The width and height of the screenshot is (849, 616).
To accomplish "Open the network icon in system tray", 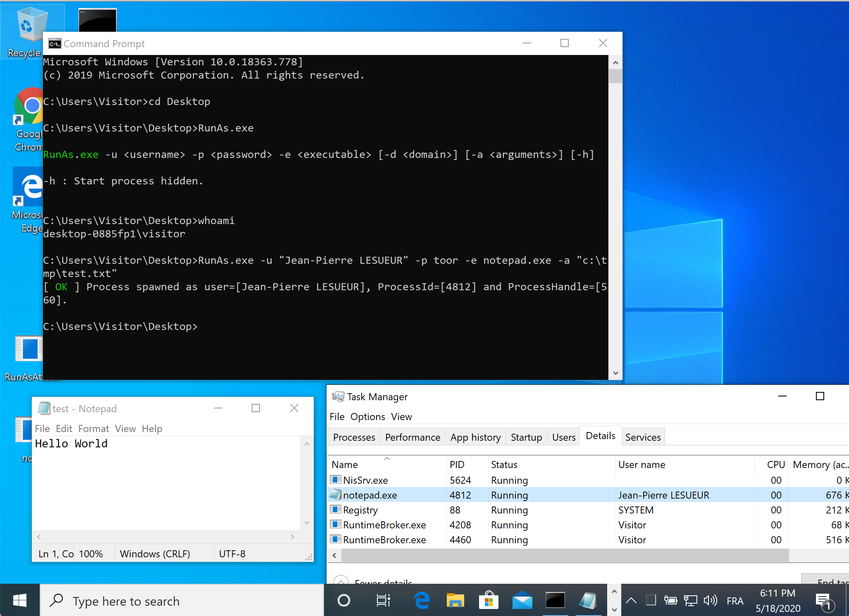I will (690, 600).
